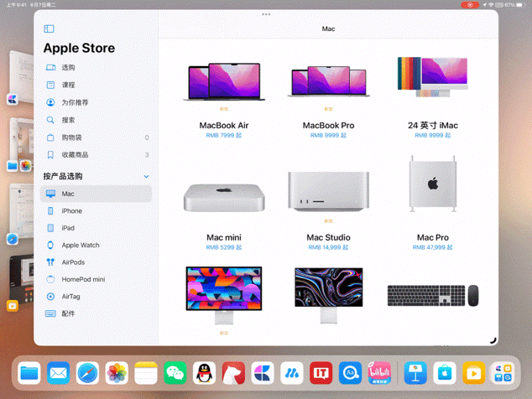
Task: Tap the three-dot multitasking control
Action: [266, 14]
